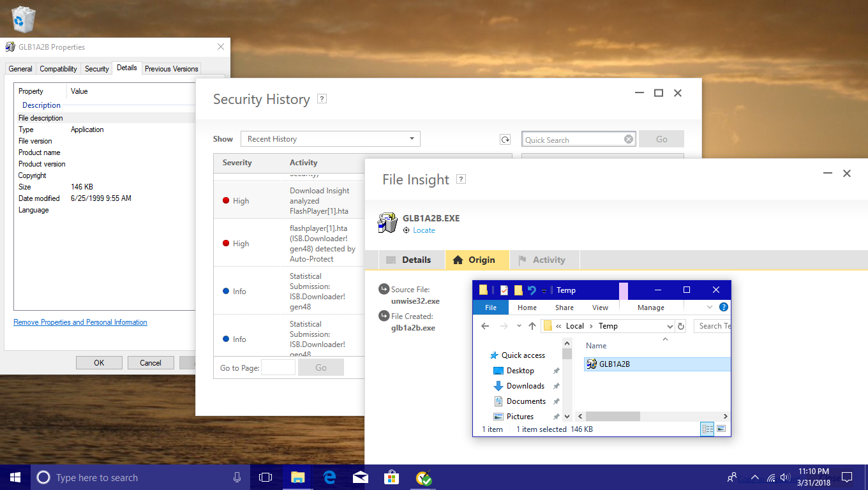The height and width of the screenshot is (490, 868).
Task: Open the Previous Versions tab
Action: point(172,68)
